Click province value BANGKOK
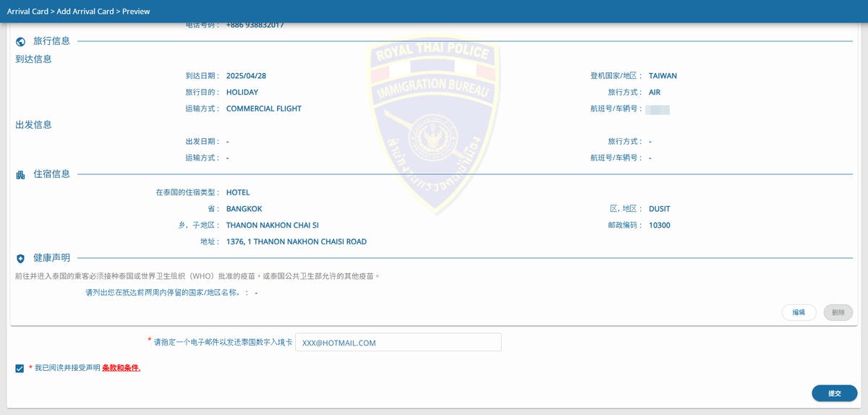This screenshot has width=868, height=415. pyautogui.click(x=244, y=209)
